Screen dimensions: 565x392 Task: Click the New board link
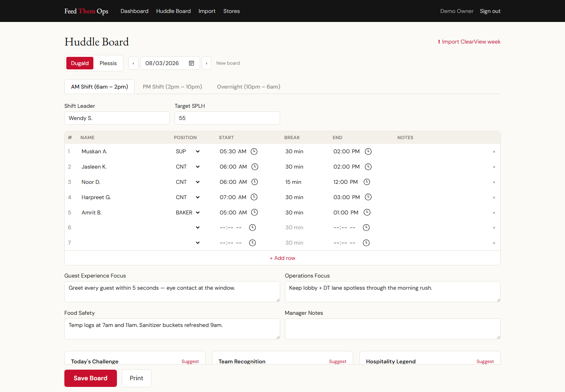click(228, 63)
